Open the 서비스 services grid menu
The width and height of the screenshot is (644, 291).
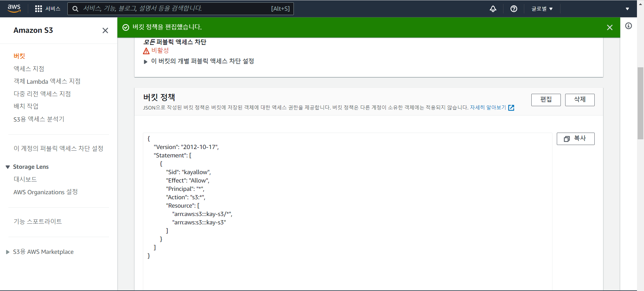48,9
